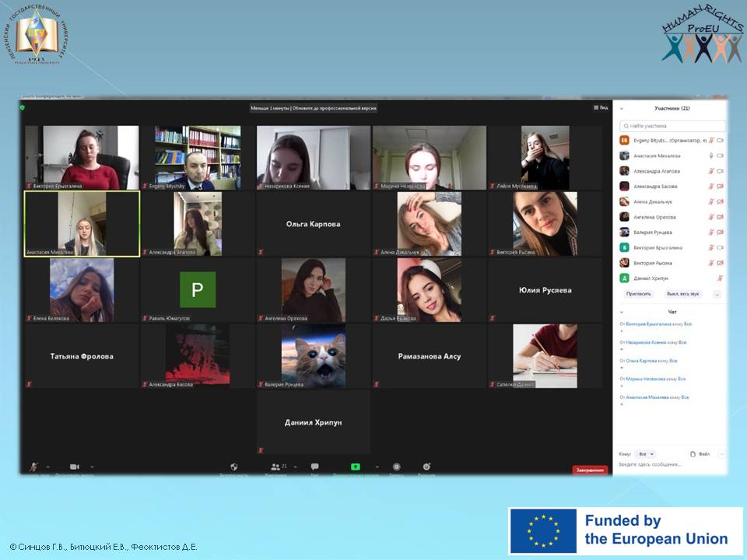Click the green Share Screen icon

356,467
